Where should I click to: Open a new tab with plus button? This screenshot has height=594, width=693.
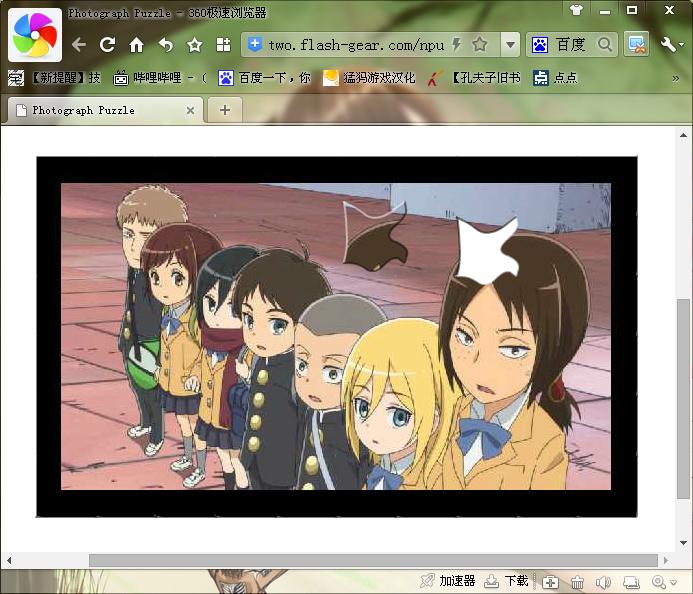[225, 110]
